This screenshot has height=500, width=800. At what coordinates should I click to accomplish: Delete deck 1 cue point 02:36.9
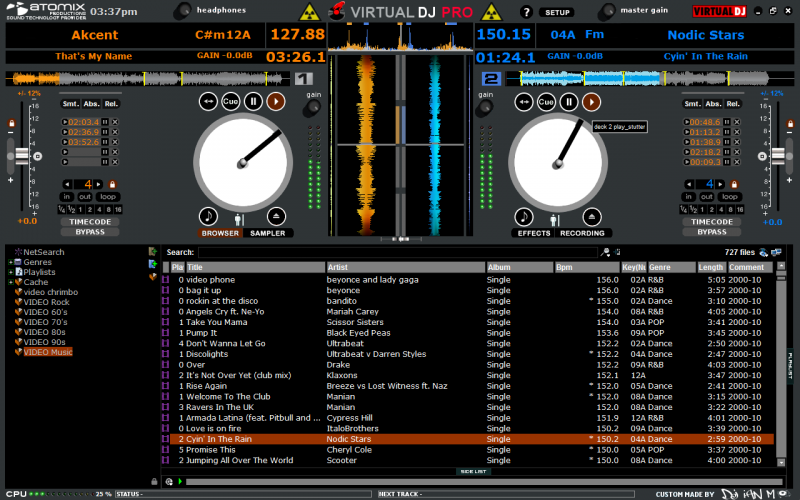pyautogui.click(x=115, y=132)
